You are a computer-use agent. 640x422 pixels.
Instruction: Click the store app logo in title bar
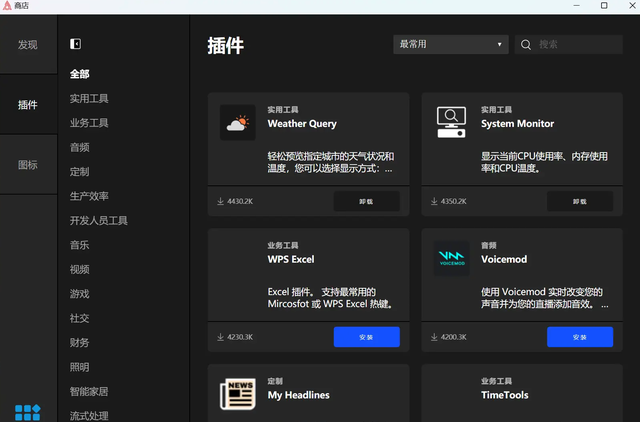[x=7, y=5]
